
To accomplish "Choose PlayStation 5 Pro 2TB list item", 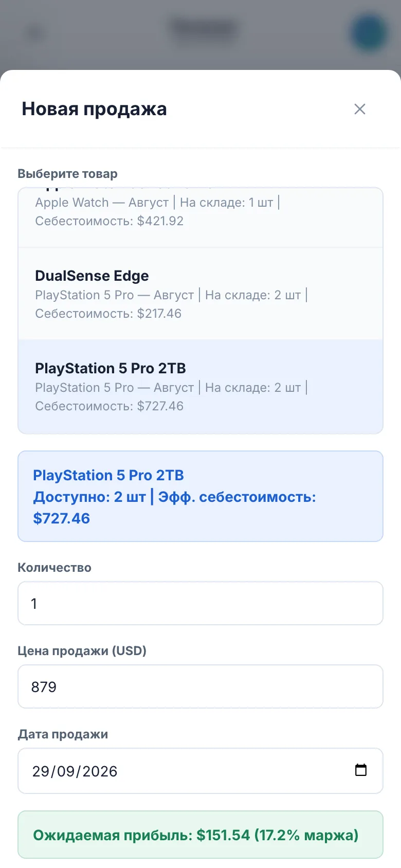I will coord(200,386).
